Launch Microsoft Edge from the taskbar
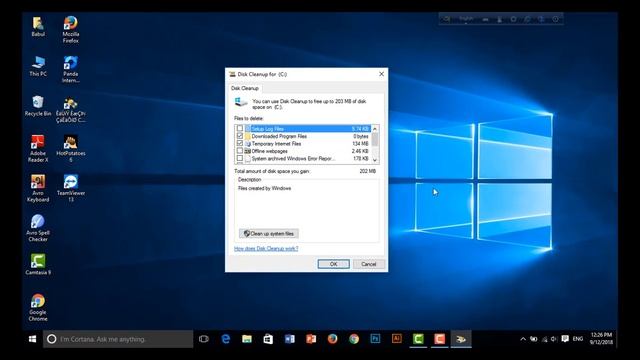This screenshot has width=640, height=360. (225, 339)
